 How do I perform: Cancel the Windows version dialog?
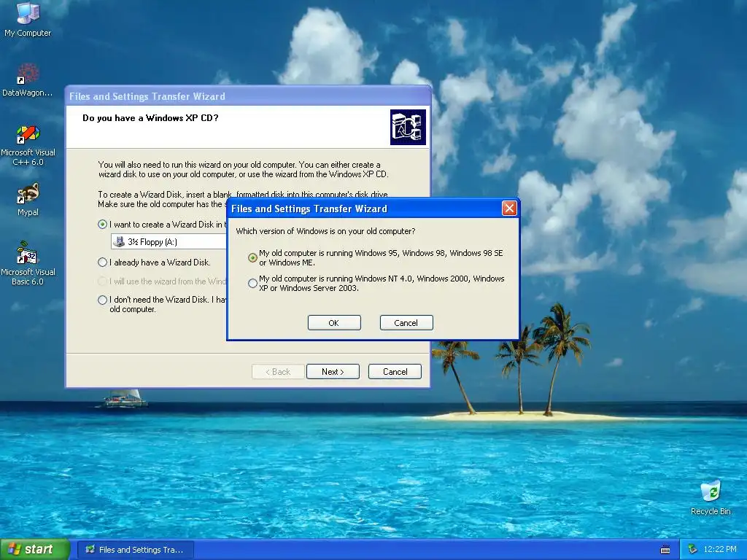pyautogui.click(x=406, y=323)
